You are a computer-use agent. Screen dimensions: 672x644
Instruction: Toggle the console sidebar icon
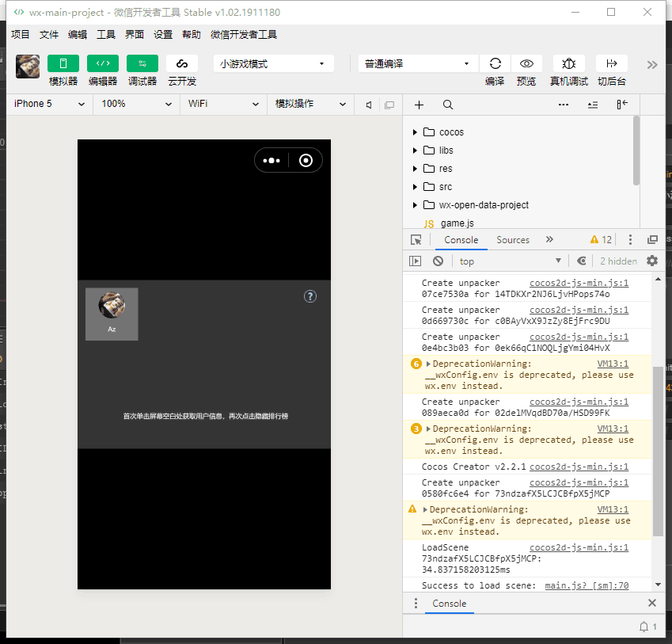click(x=415, y=261)
